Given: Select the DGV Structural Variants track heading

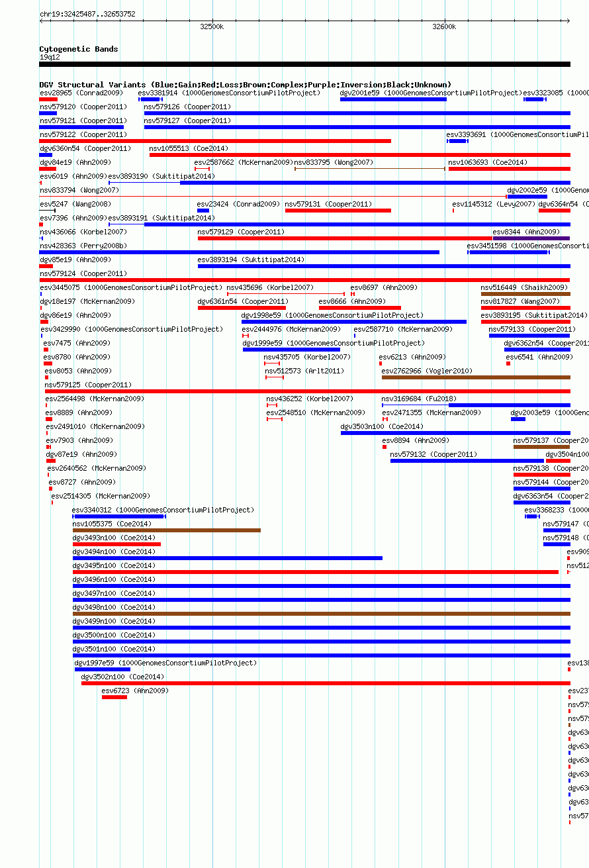Looking at the screenshot, I should tap(246, 85).
